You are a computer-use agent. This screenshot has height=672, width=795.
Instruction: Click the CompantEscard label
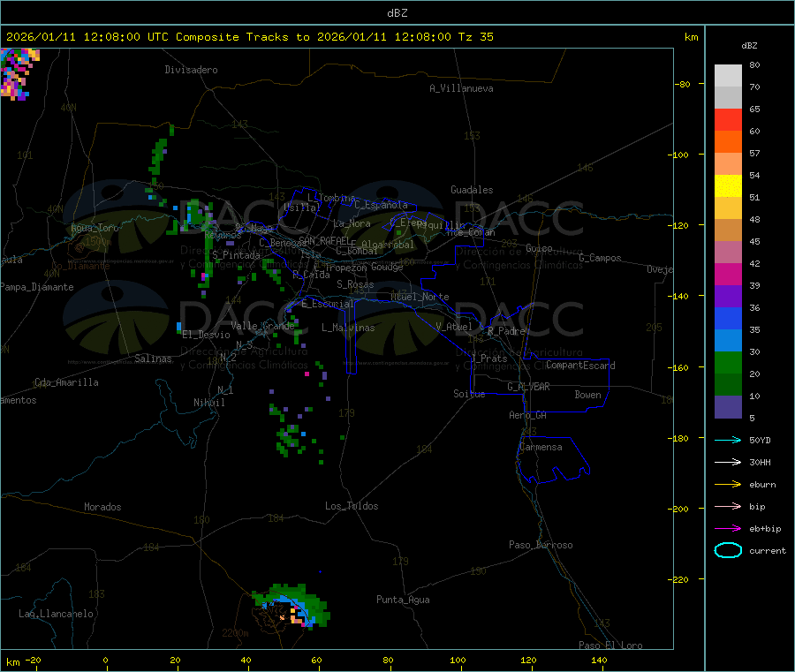click(x=580, y=366)
